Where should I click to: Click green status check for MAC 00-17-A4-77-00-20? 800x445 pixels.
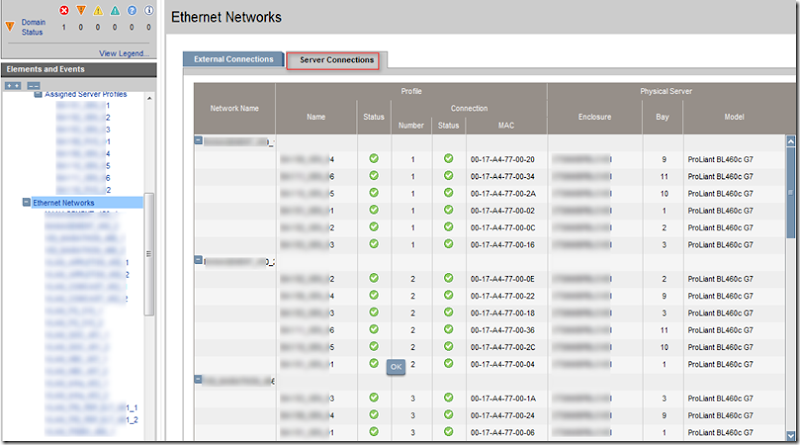click(373, 159)
